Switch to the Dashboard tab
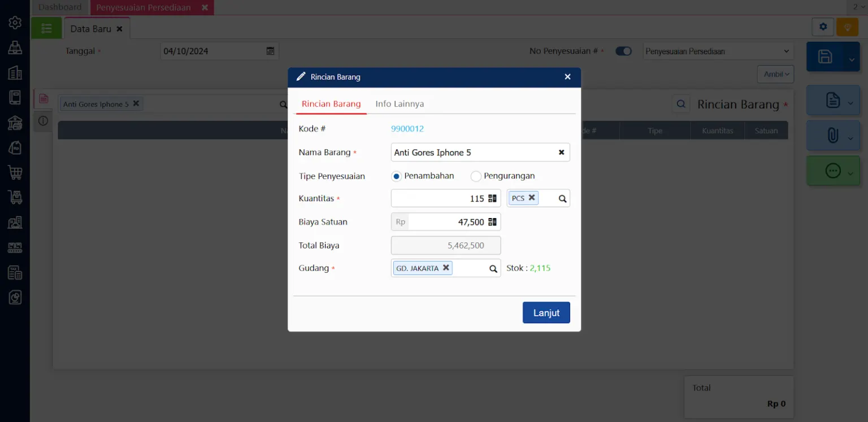 [60, 7]
